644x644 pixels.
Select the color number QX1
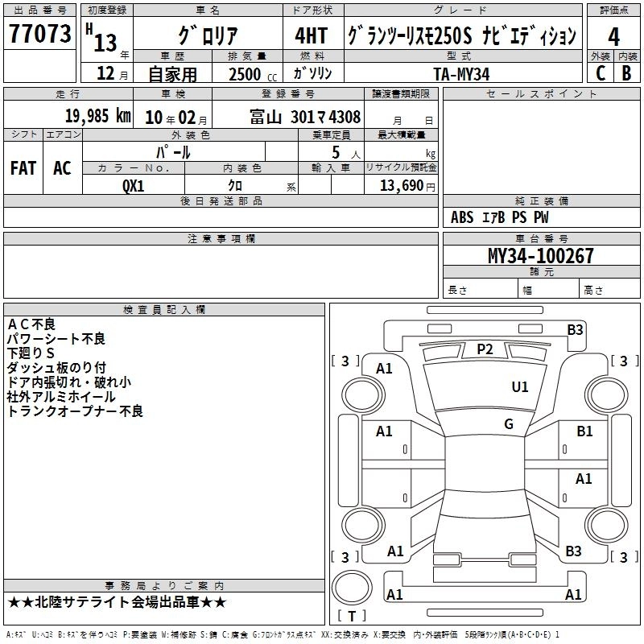133,186
